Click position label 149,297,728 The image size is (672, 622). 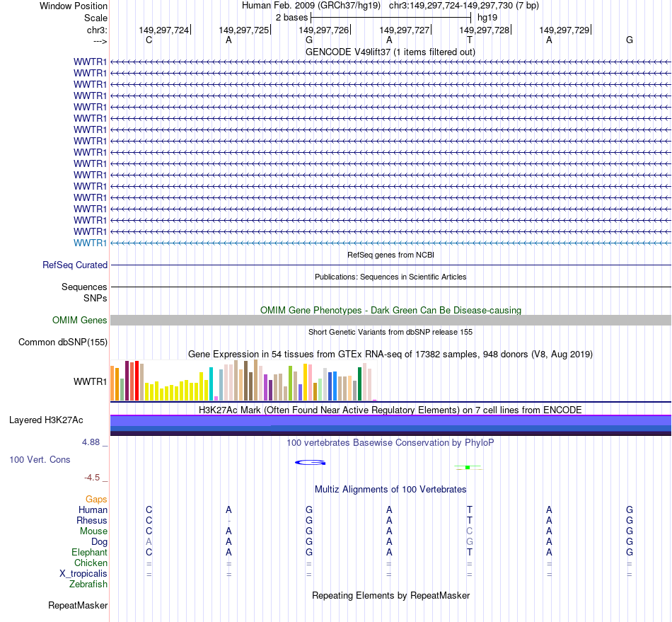485,30
